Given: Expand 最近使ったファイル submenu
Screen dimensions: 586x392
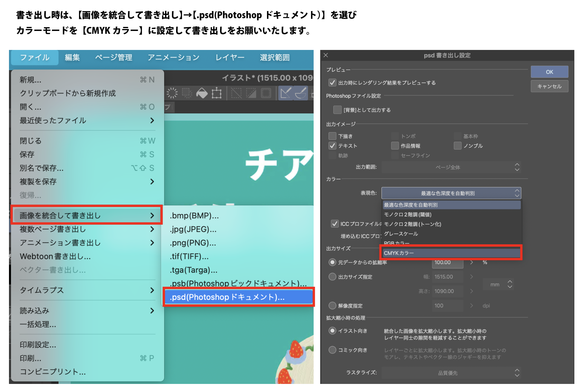Looking at the screenshot, I should point(87,121).
